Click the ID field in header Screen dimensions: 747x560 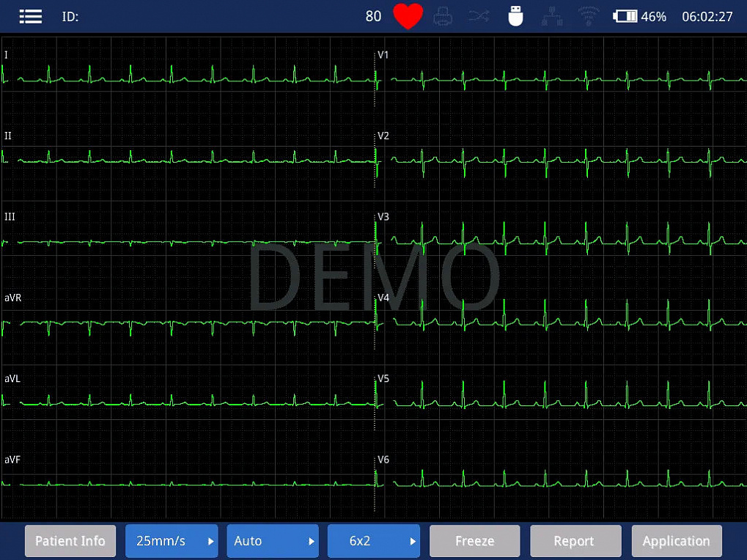point(70,17)
